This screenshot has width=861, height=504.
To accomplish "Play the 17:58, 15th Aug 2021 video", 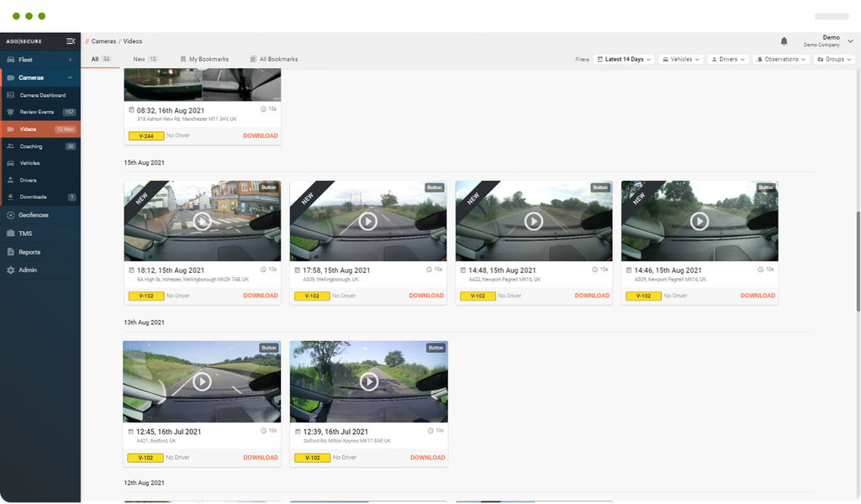I will 368,222.
